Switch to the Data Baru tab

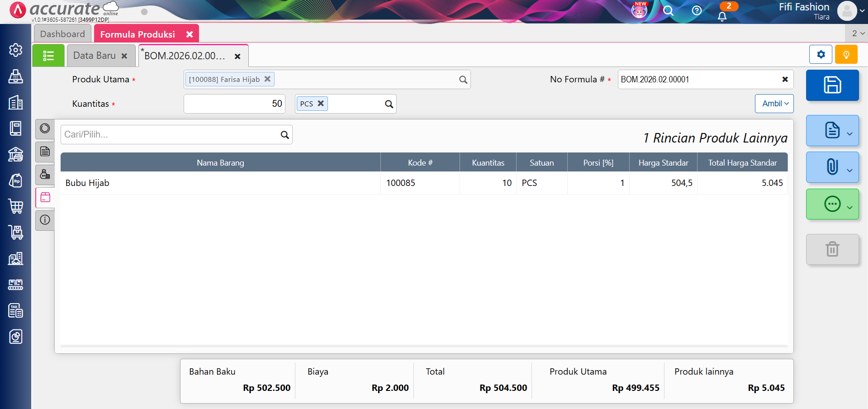95,56
